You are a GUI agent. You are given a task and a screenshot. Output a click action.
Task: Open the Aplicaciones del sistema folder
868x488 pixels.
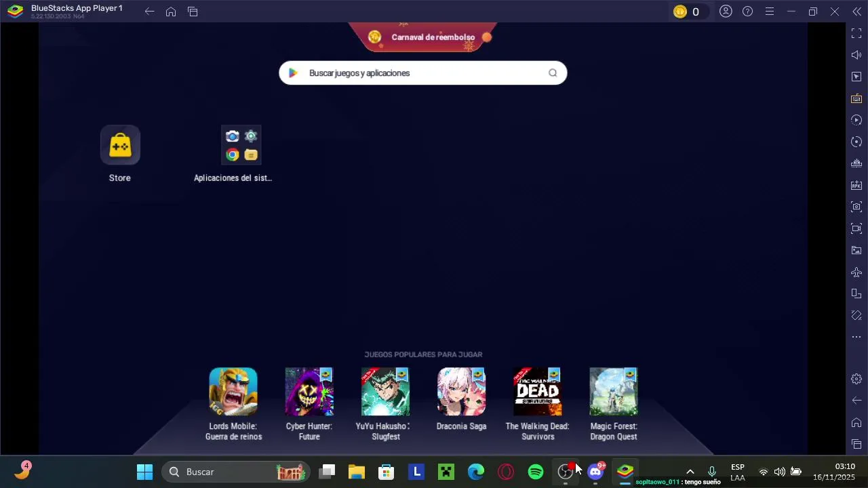pyautogui.click(x=241, y=145)
